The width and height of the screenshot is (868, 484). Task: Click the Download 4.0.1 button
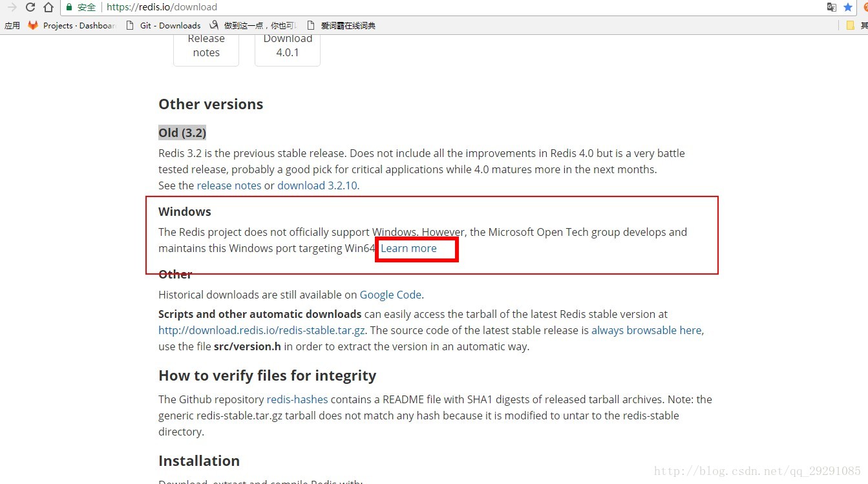point(288,50)
